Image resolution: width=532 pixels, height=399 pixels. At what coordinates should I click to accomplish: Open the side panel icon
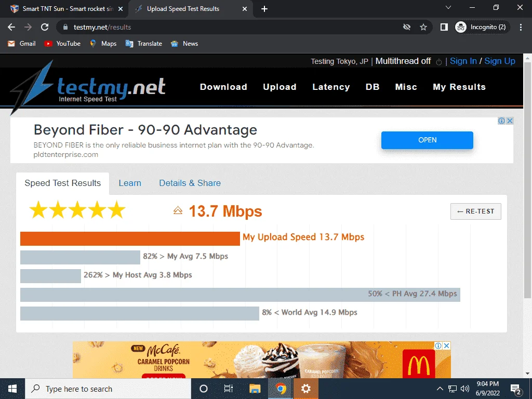click(x=444, y=27)
